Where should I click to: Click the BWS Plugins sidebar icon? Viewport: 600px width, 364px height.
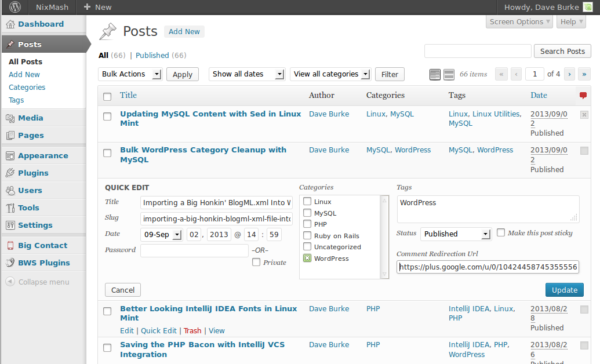tap(10, 263)
